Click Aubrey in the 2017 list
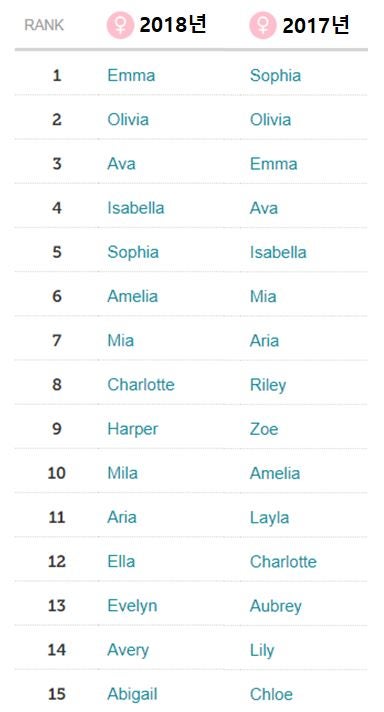 click(x=276, y=607)
